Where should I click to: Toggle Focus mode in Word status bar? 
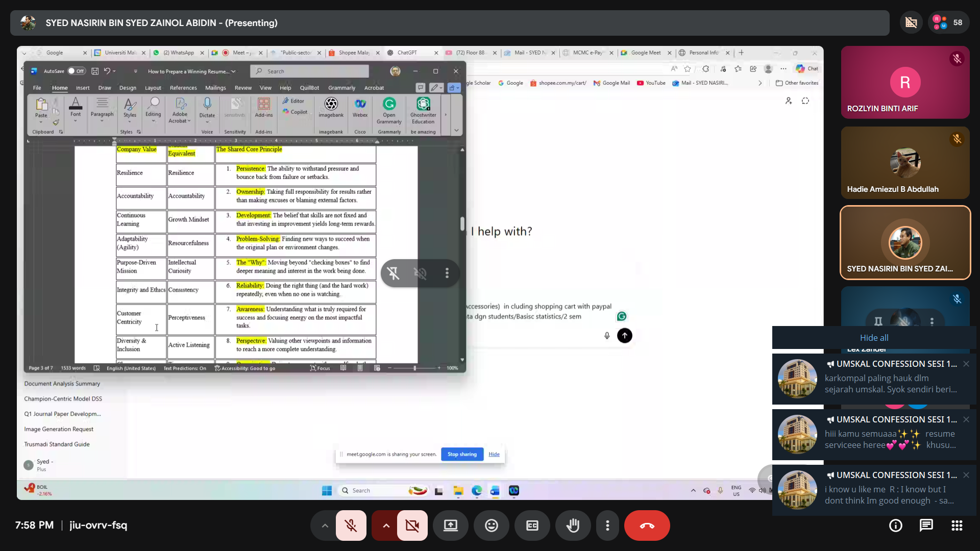320,368
